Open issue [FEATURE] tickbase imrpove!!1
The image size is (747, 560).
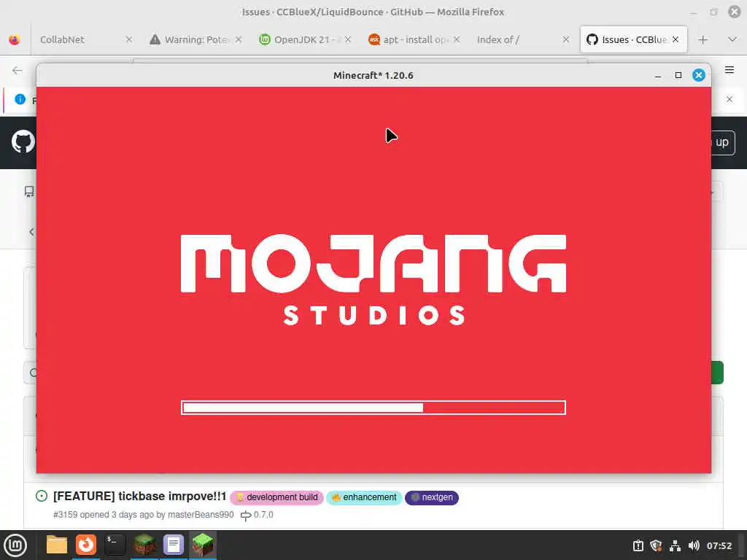[139, 496]
